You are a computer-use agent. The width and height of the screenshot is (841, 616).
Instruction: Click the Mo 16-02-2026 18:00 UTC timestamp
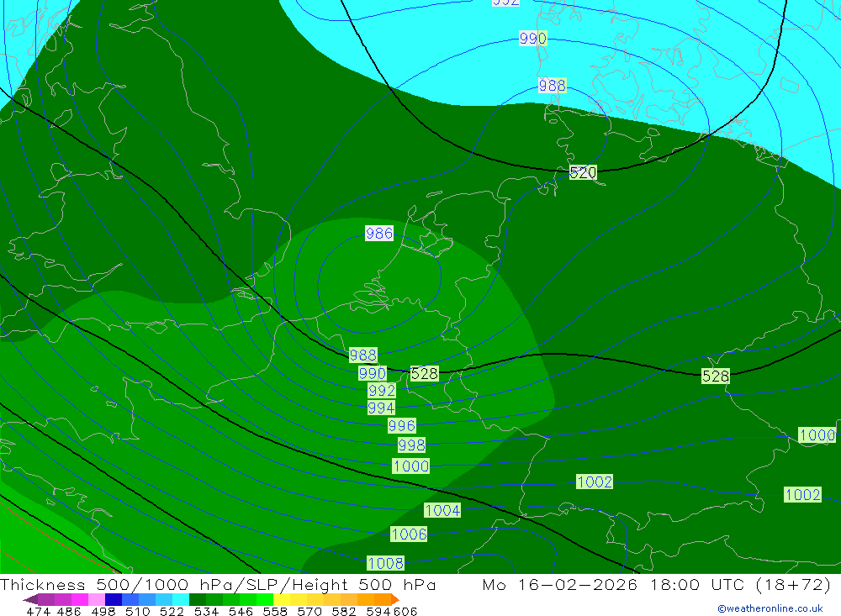click(656, 585)
